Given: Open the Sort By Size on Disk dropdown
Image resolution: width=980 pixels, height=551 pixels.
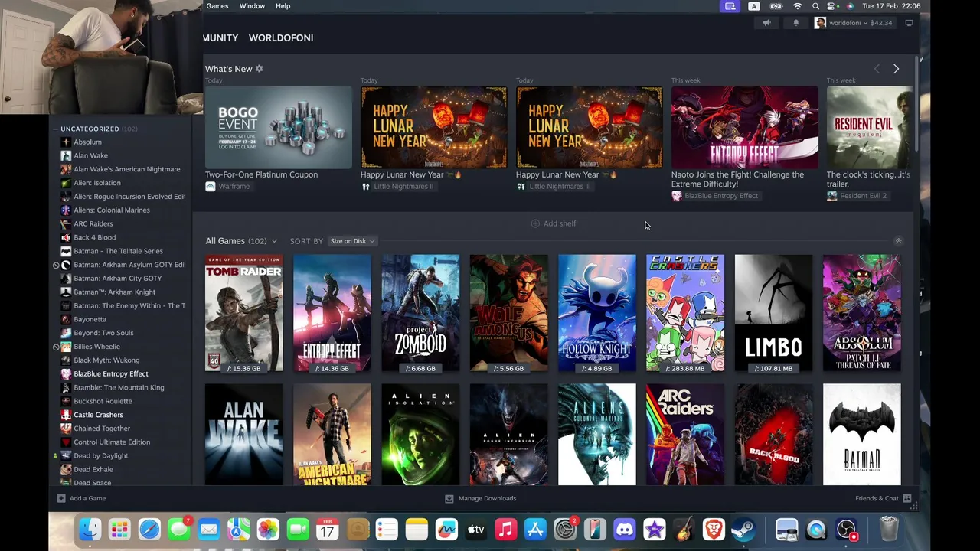Looking at the screenshot, I should click(352, 241).
